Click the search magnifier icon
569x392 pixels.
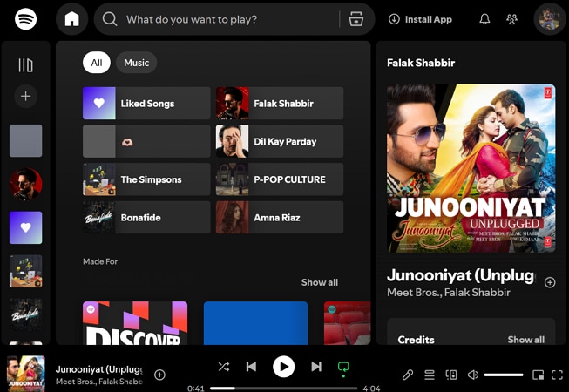tap(110, 19)
